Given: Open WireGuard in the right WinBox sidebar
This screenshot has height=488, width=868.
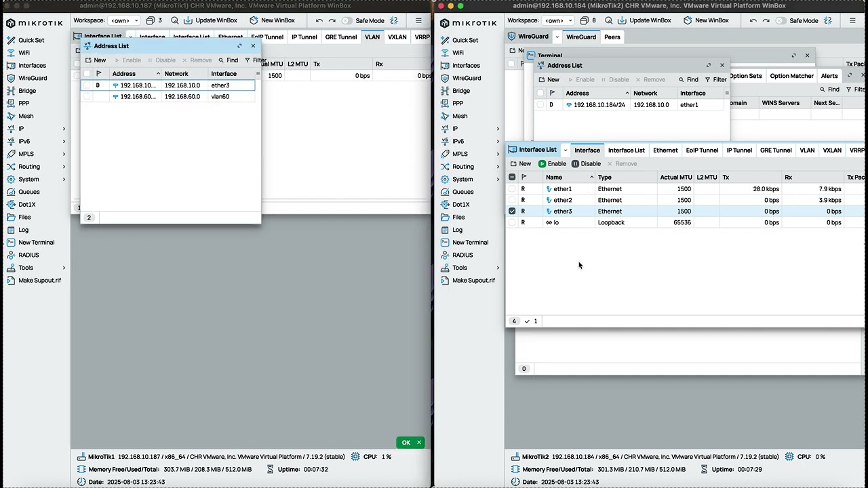Looking at the screenshot, I should coord(467,78).
